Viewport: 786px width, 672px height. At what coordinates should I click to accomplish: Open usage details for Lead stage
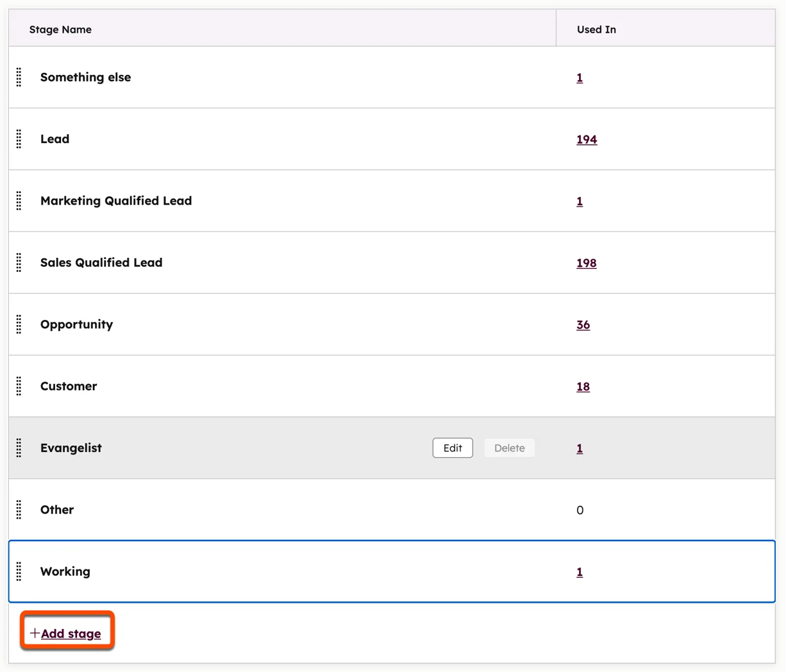click(x=587, y=139)
